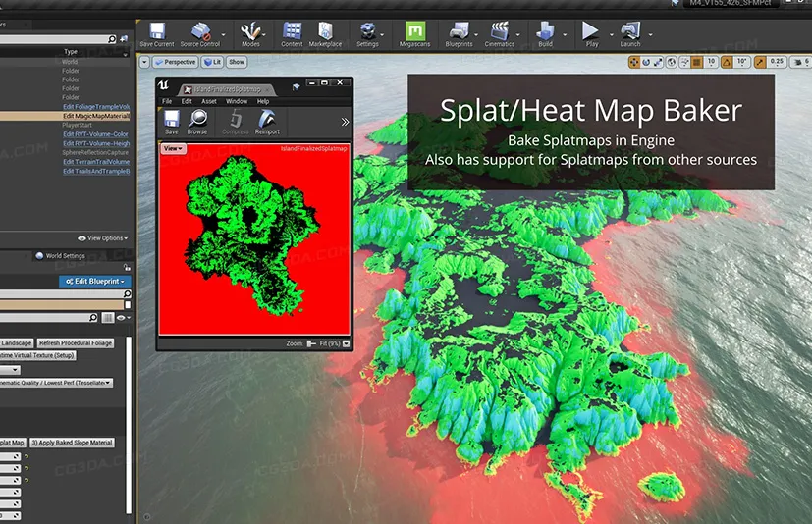This screenshot has height=524, width=812.
Task: Click the Details panel vertical scrollbar
Action: (129, 425)
